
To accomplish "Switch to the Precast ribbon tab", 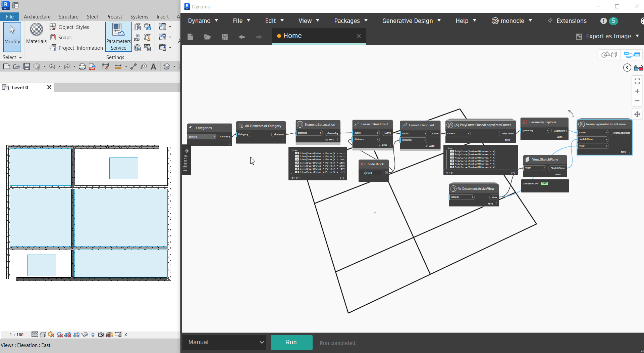I will point(114,16).
